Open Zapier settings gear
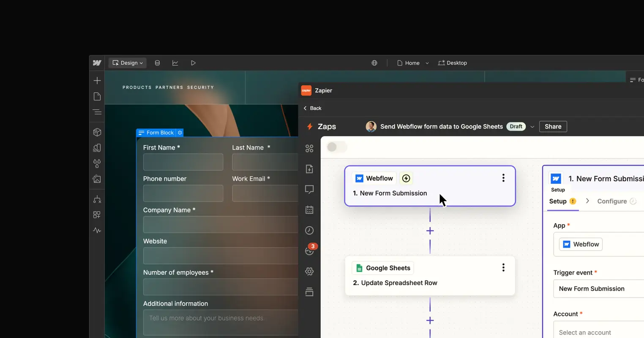Image resolution: width=644 pixels, height=338 pixels. [309, 271]
